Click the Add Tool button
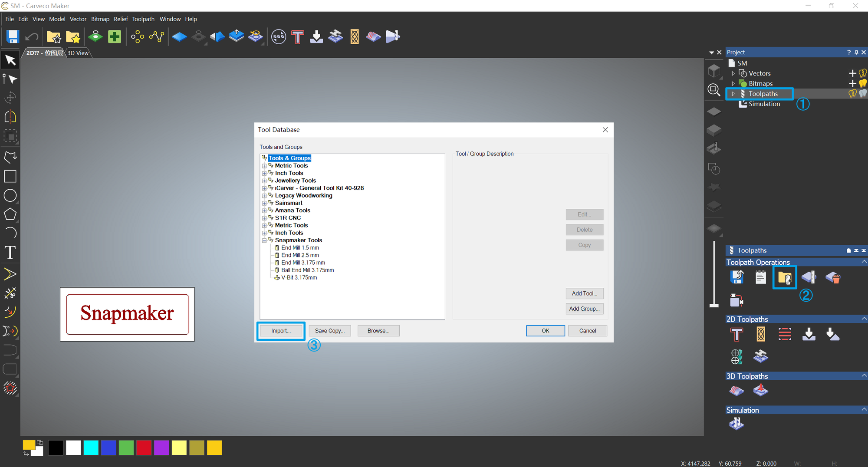The height and width of the screenshot is (467, 868). pyautogui.click(x=584, y=293)
